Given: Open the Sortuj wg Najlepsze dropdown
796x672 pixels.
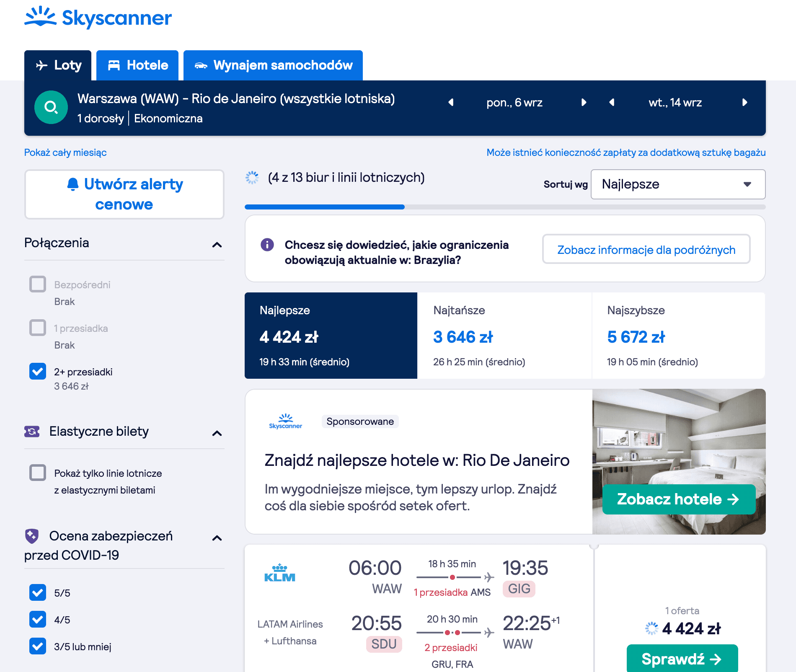Looking at the screenshot, I should [678, 184].
